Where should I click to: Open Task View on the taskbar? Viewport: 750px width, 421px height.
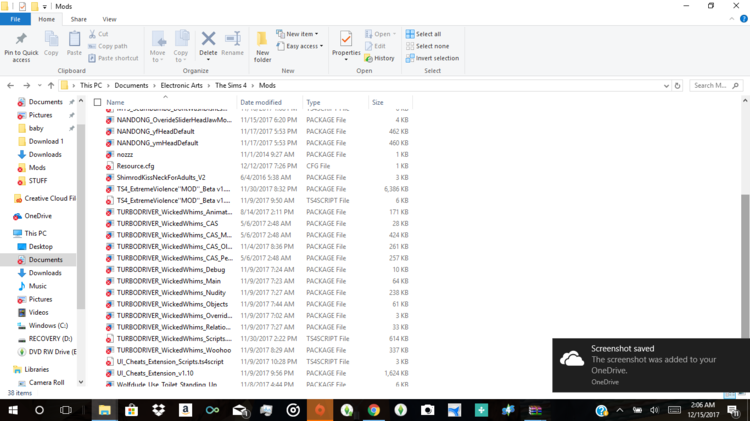click(66, 410)
